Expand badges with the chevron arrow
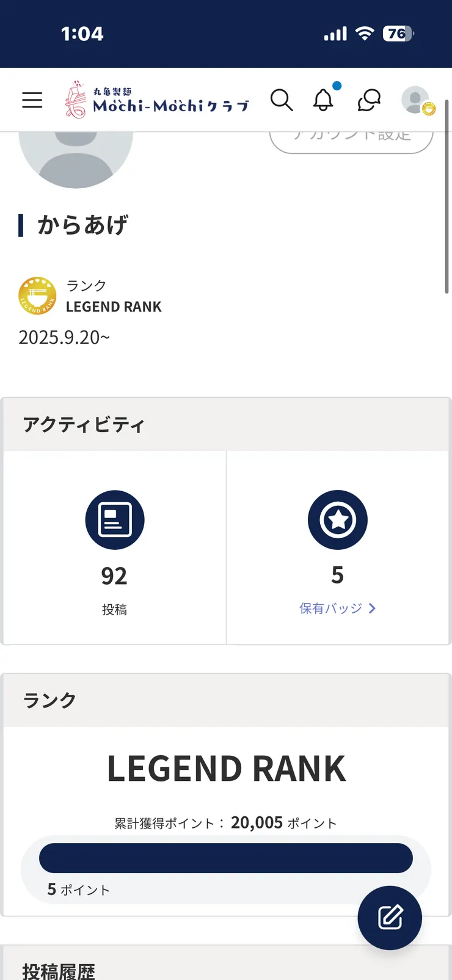 373,609
